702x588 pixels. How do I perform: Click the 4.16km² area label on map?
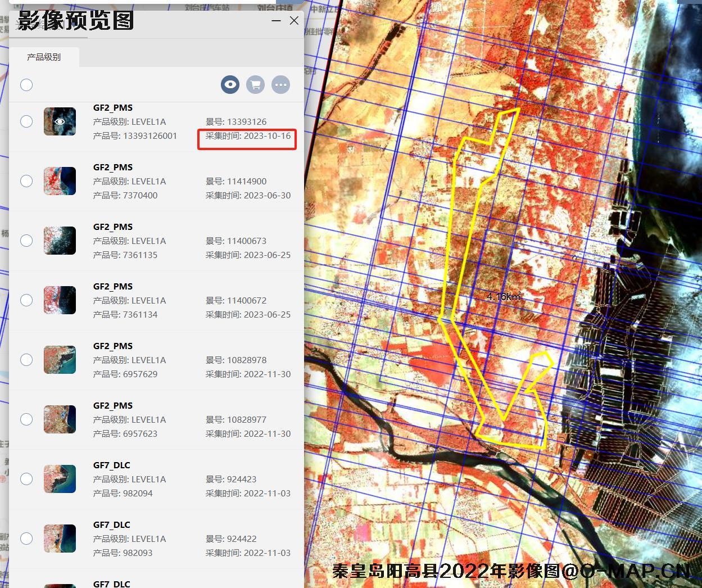(x=503, y=297)
